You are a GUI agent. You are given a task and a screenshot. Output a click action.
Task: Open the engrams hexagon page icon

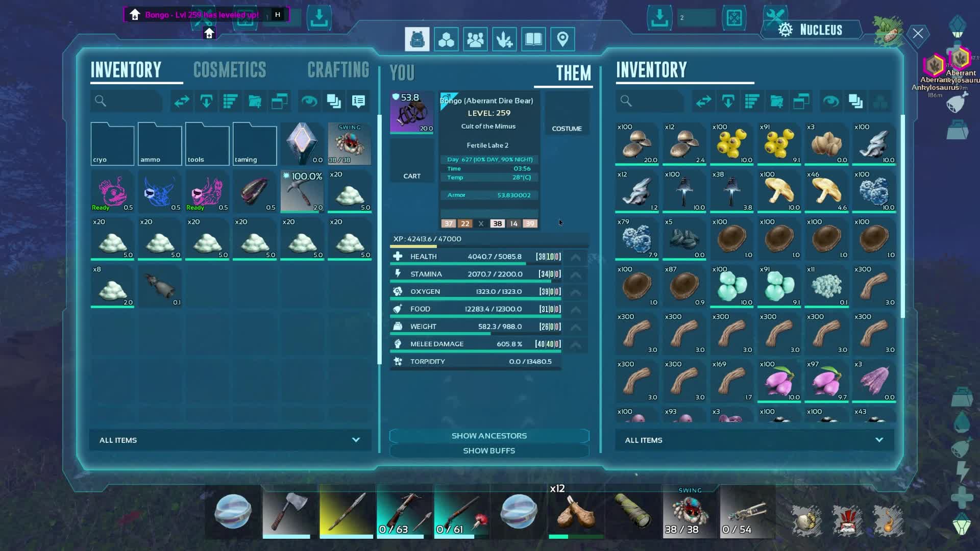tap(446, 39)
